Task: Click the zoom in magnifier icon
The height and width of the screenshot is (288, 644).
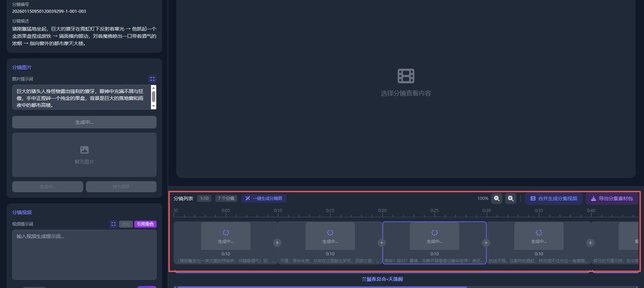Action: [511, 199]
